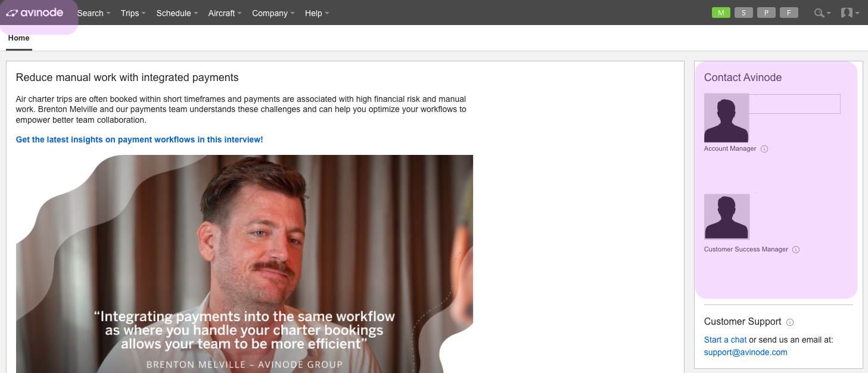Viewport: 868px width, 373px height.
Task: Open the user profile dropdown
Action: click(850, 13)
